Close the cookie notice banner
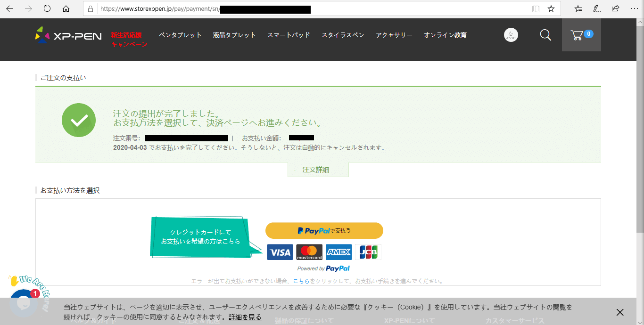This screenshot has height=325, width=644. point(620,312)
